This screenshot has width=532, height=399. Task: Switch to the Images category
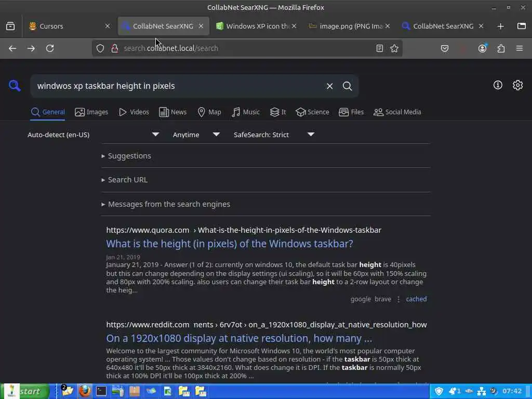coord(91,112)
